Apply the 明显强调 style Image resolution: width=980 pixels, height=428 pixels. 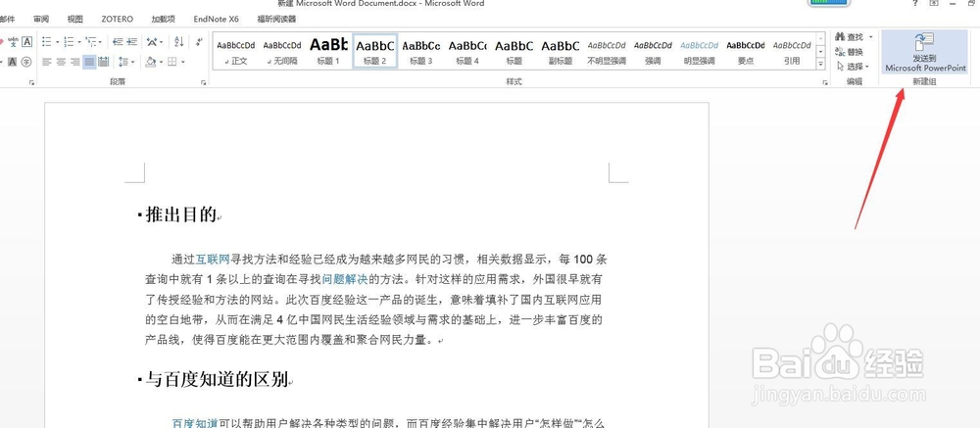(x=699, y=52)
